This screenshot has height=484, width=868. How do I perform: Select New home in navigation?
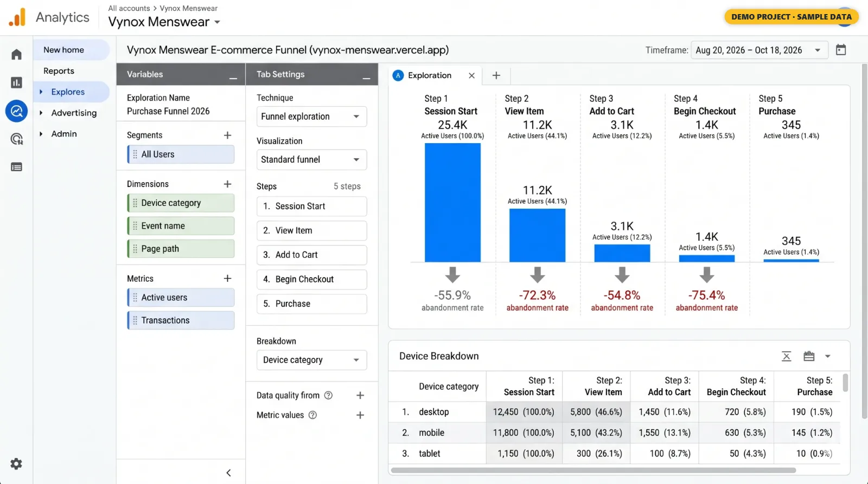coord(72,50)
